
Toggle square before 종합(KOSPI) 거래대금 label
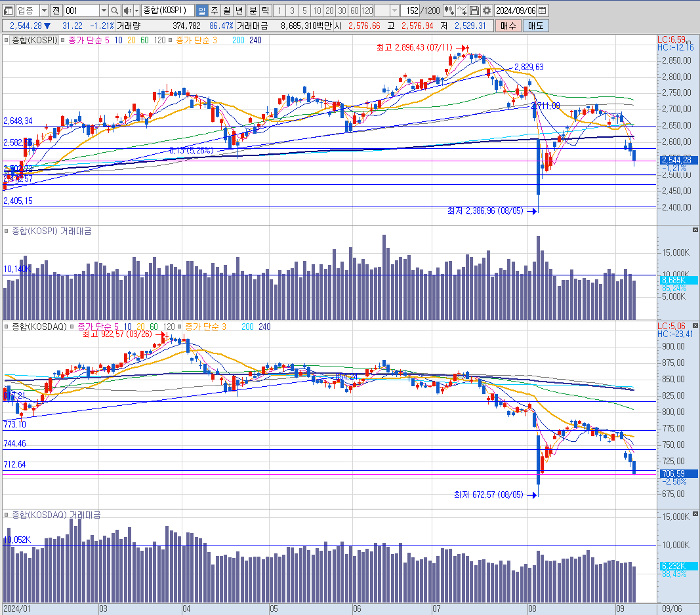click(x=7, y=231)
